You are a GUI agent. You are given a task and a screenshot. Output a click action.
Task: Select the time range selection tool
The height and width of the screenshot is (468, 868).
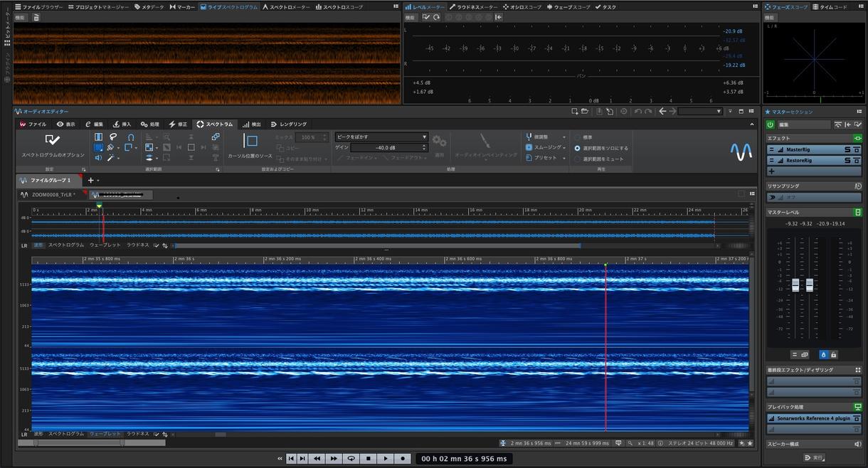pyautogui.click(x=98, y=137)
